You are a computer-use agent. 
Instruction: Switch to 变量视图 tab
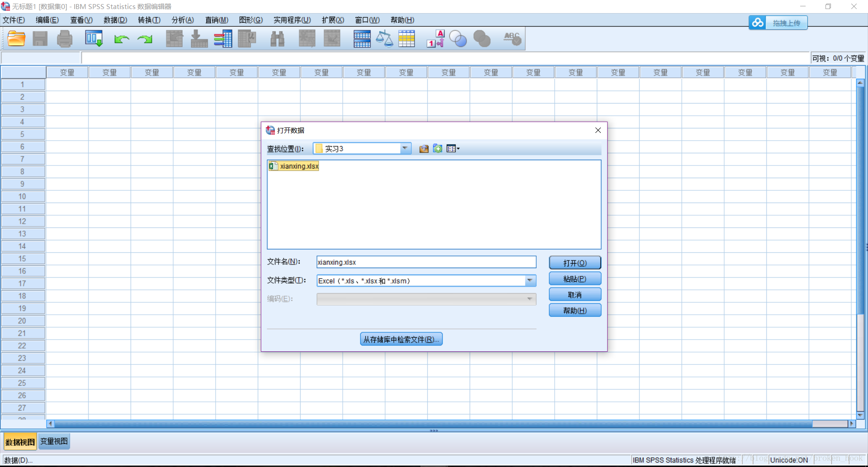(54, 441)
